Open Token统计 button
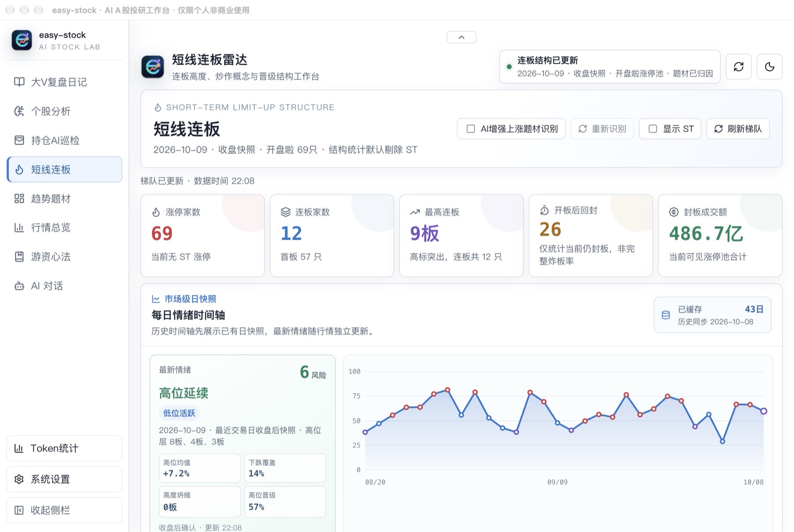This screenshot has height=532, width=794. [65, 448]
